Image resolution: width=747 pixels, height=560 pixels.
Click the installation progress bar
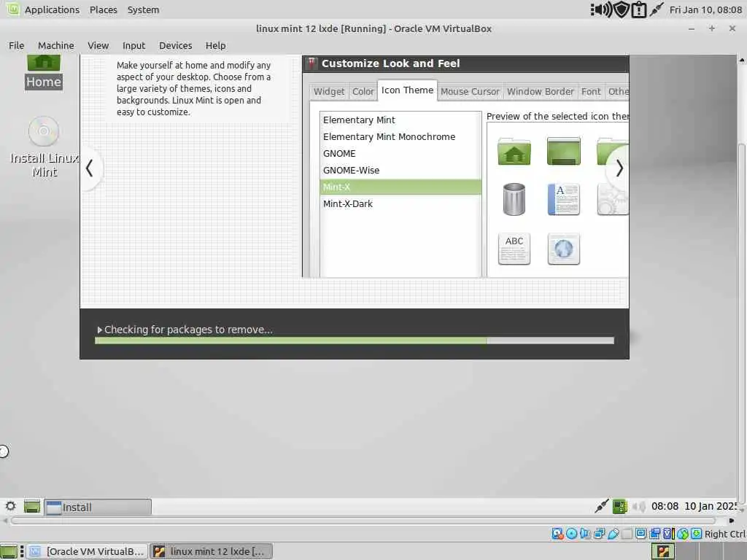[x=355, y=341]
